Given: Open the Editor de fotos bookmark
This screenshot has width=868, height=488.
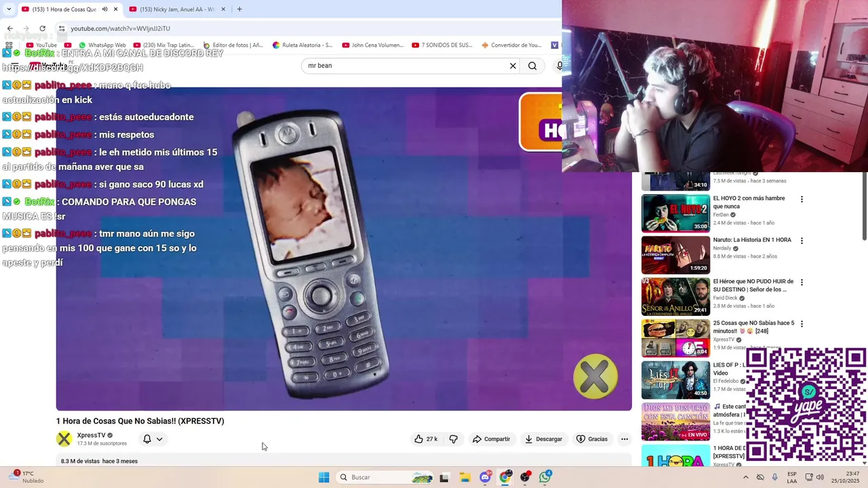Looking at the screenshot, I should pyautogui.click(x=233, y=45).
